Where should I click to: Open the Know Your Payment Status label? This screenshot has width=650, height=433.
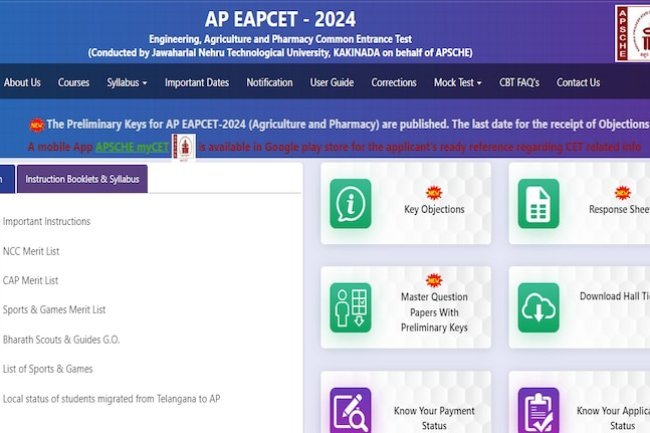click(x=434, y=418)
